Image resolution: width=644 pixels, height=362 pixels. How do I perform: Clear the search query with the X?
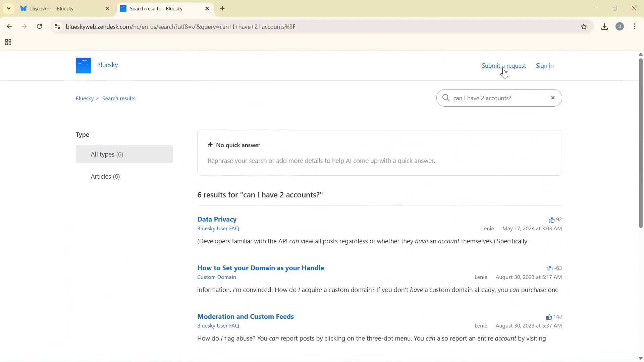click(x=552, y=98)
